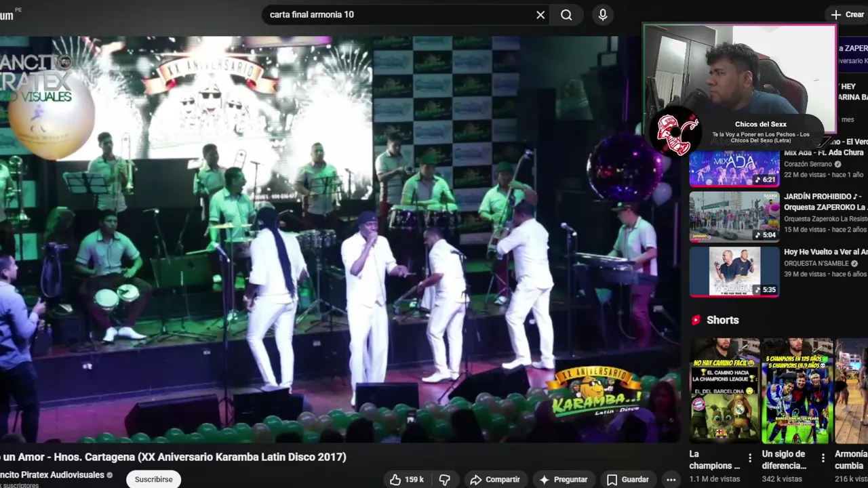Click the magnifier search button
Image resolution: width=868 pixels, height=488 pixels.
click(566, 15)
